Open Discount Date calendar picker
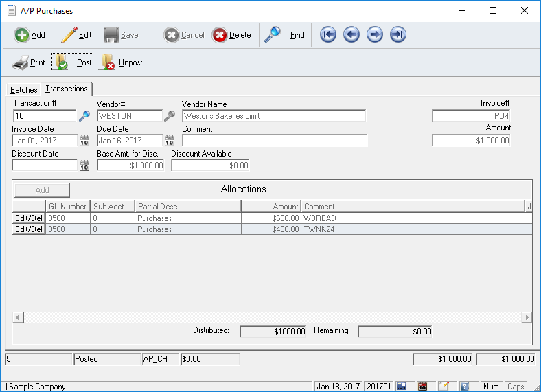This screenshot has height=392, width=541. pos(84,165)
